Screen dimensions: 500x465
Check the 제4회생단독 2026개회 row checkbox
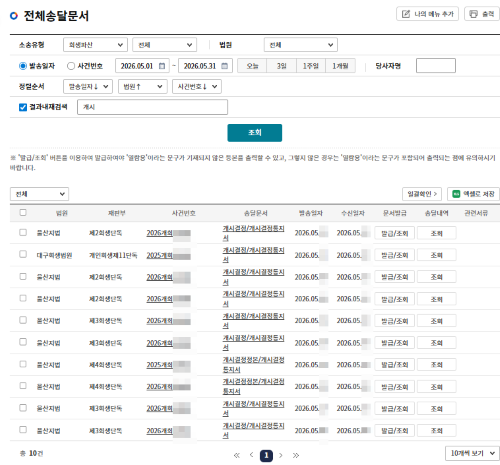point(23,386)
